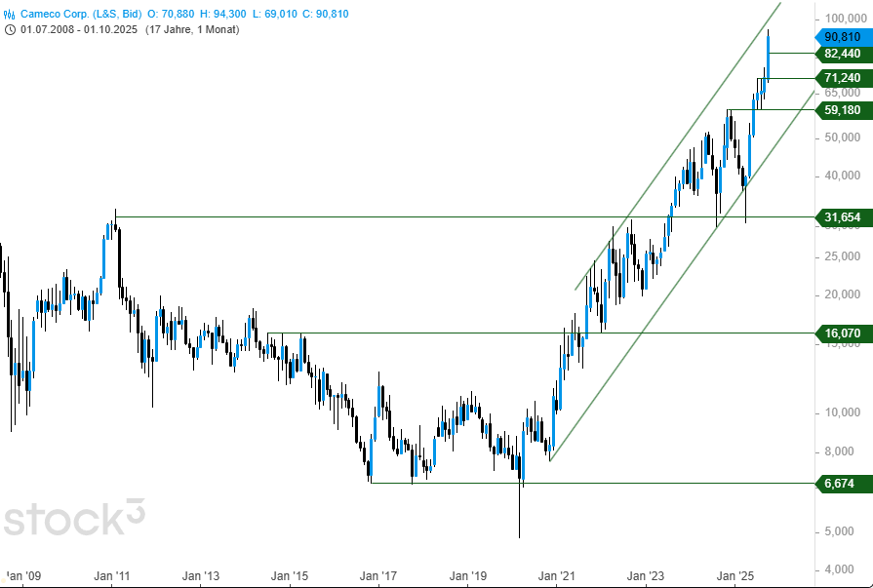Image resolution: width=873 pixels, height=588 pixels.
Task: Click the candlestick chart icon beside Cameco Corp.
Action: pyautogui.click(x=10, y=14)
